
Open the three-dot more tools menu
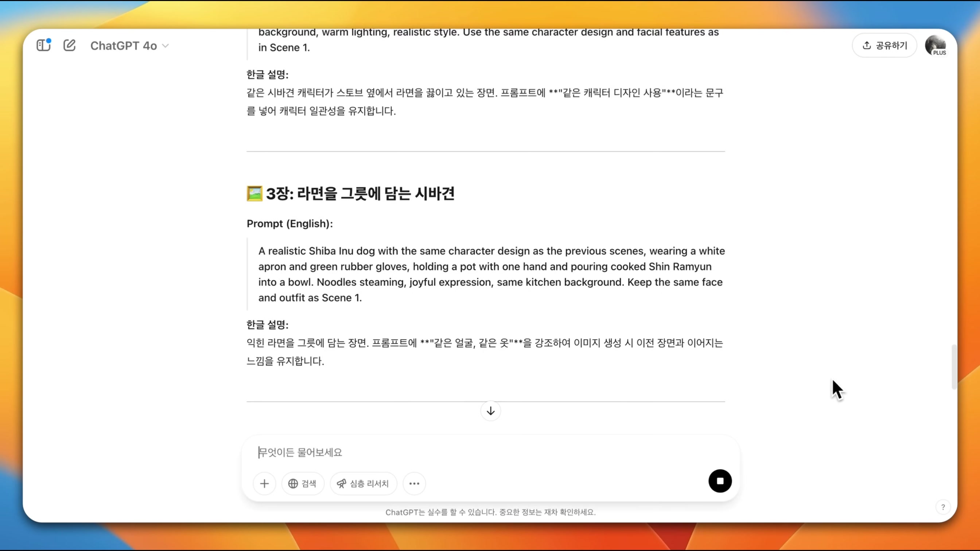[414, 483]
